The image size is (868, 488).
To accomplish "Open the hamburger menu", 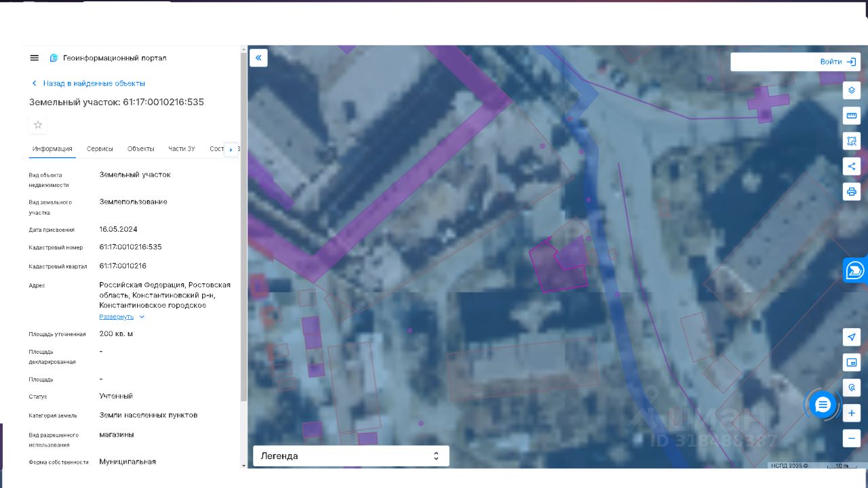I will (x=35, y=58).
